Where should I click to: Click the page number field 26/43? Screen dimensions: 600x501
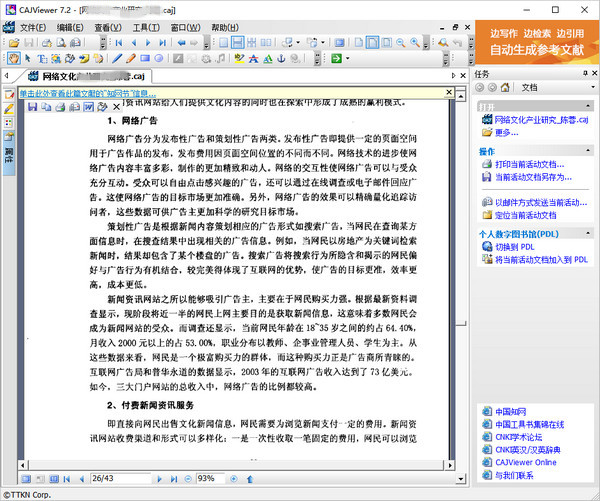click(x=121, y=478)
